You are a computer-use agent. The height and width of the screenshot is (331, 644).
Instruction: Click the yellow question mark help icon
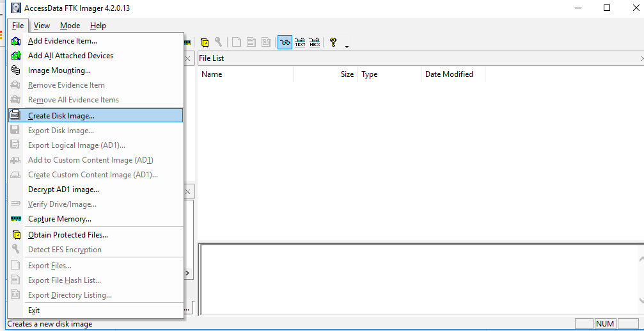(333, 42)
